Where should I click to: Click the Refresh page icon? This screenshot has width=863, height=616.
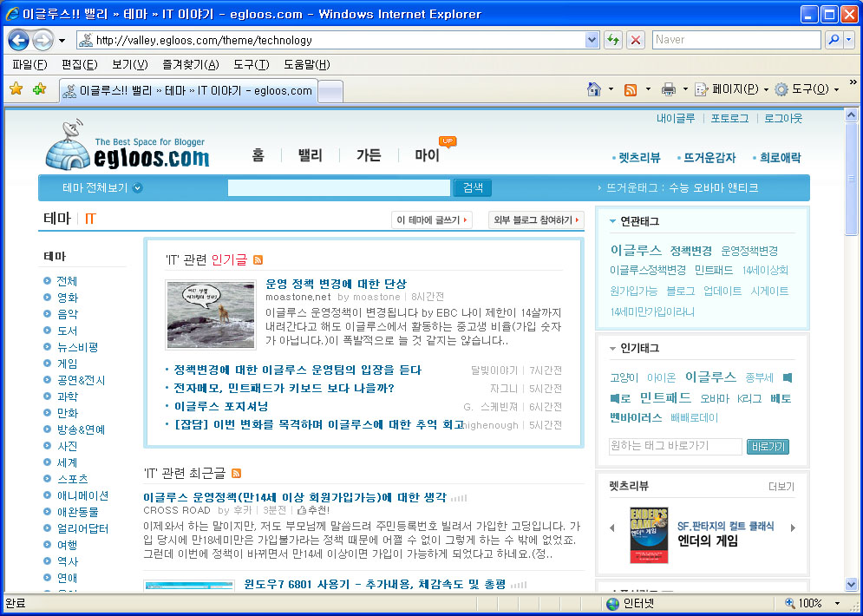pos(612,40)
